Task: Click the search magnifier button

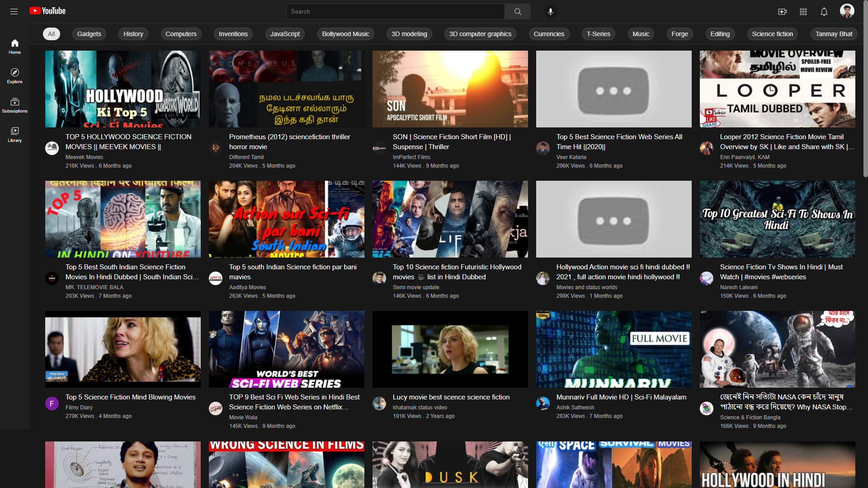Action: click(x=518, y=12)
